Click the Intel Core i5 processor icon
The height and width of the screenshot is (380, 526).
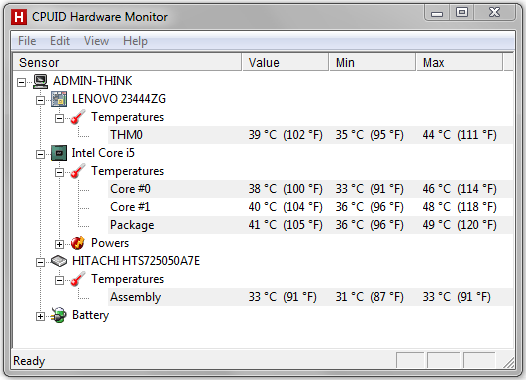(x=59, y=153)
